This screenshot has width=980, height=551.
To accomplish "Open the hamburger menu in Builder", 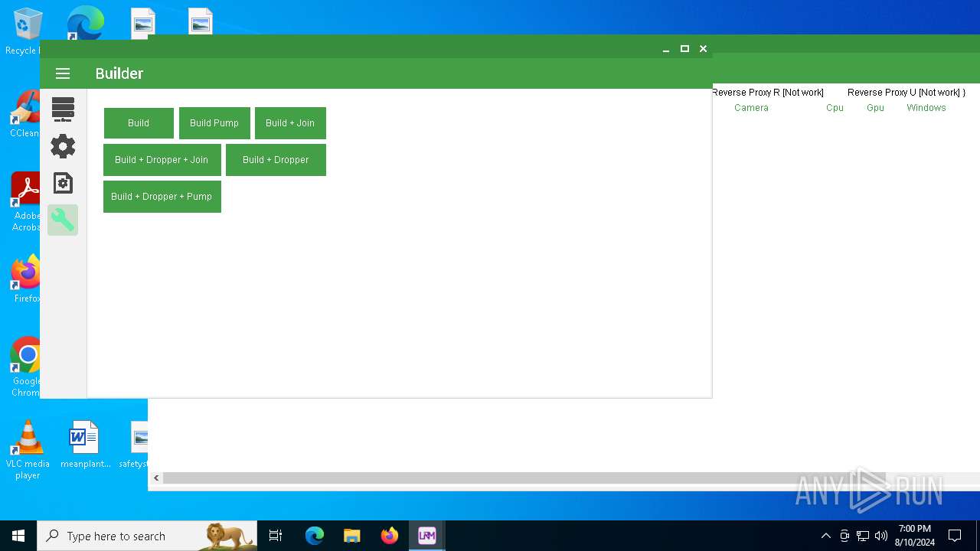I will [x=63, y=73].
